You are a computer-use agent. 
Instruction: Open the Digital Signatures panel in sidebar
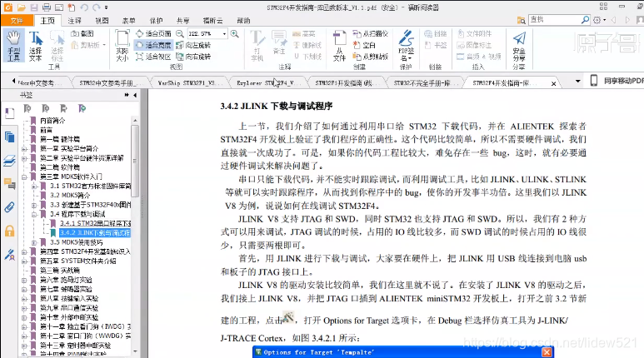(9, 255)
